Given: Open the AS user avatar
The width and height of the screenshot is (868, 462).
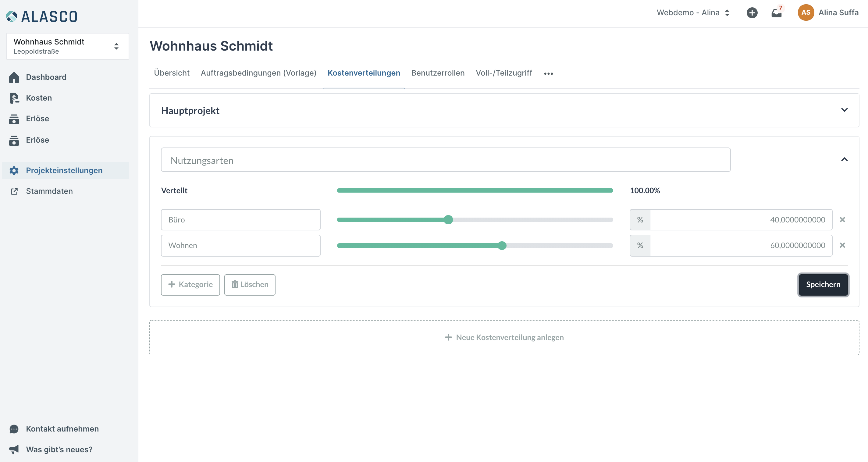Looking at the screenshot, I should [x=806, y=12].
